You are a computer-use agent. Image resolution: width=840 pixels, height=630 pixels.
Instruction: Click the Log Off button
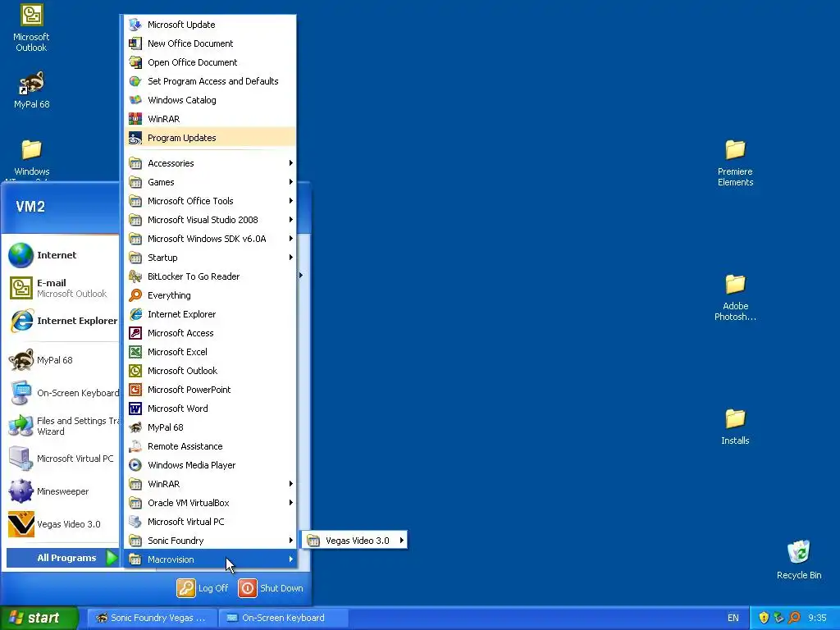203,588
